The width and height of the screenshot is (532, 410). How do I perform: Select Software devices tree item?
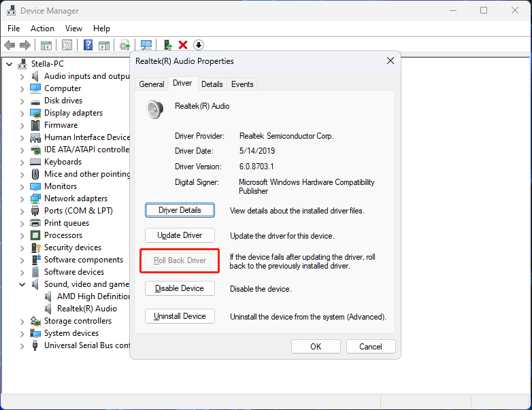(x=74, y=272)
